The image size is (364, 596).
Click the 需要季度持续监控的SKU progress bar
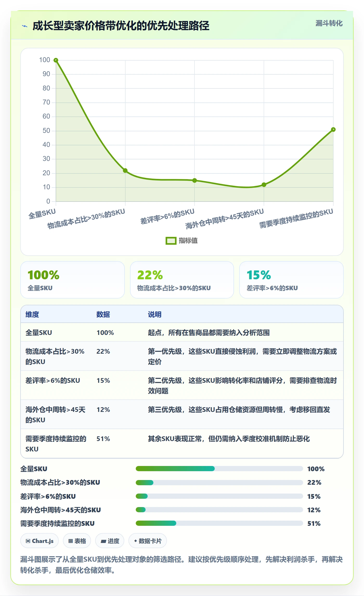[219, 523]
